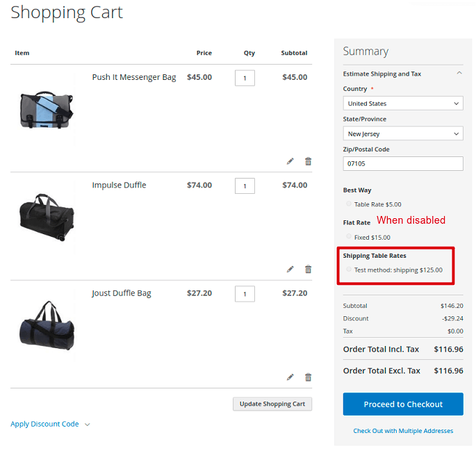Select Table Rate $5.00 shipping option
The width and height of the screenshot is (476, 460).
click(x=349, y=204)
